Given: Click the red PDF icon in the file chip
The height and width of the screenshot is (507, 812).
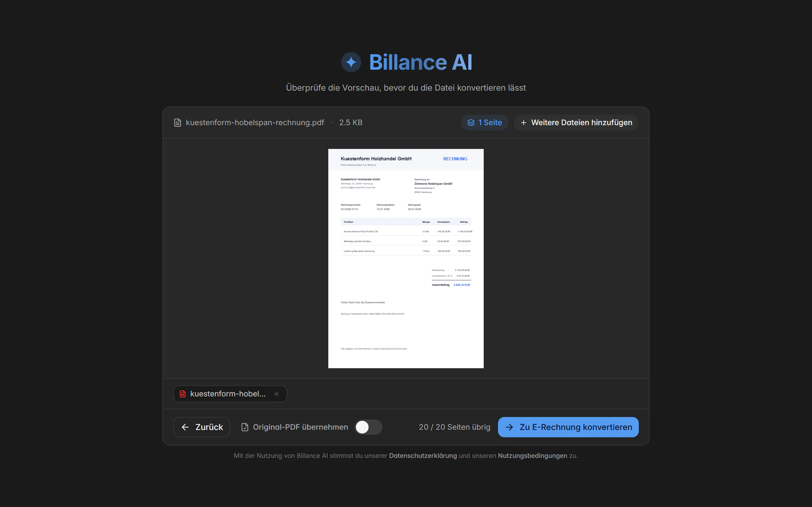Looking at the screenshot, I should [182, 394].
